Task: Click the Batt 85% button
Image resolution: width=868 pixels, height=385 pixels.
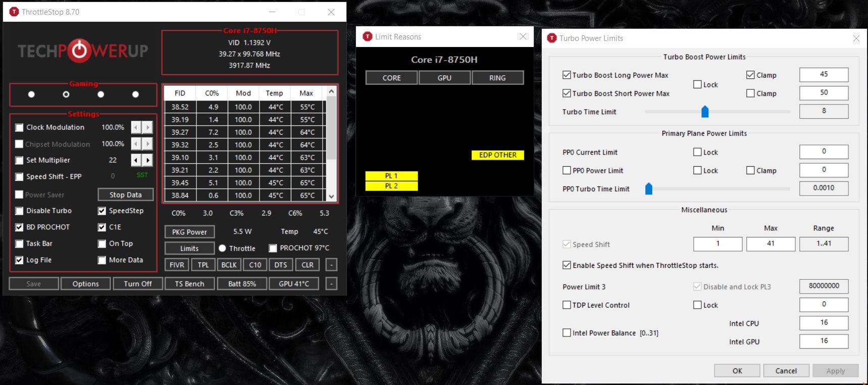Action: (242, 284)
